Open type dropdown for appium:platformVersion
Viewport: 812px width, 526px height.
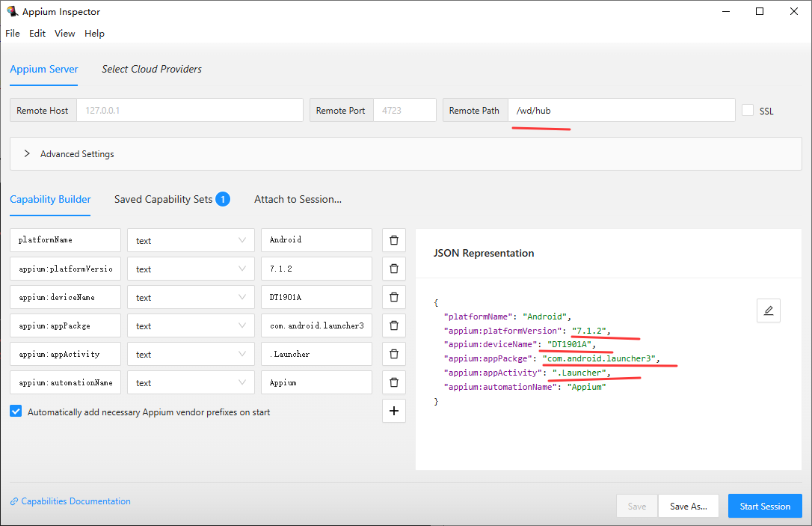191,269
